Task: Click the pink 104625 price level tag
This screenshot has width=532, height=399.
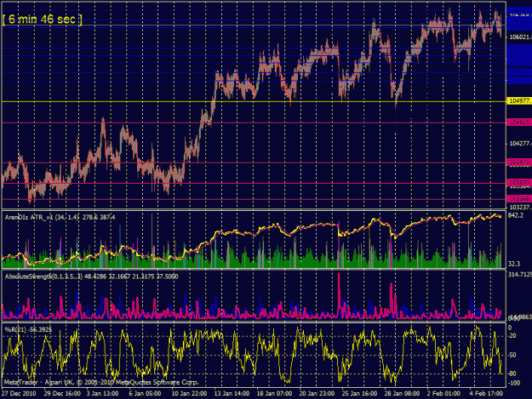Action: (x=519, y=122)
